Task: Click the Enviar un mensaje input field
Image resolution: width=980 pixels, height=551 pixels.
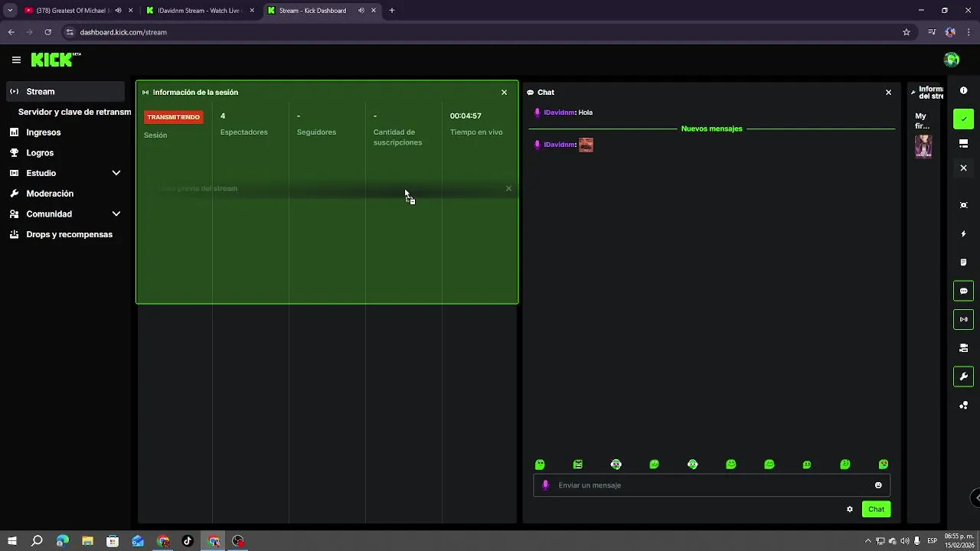Action: point(711,485)
